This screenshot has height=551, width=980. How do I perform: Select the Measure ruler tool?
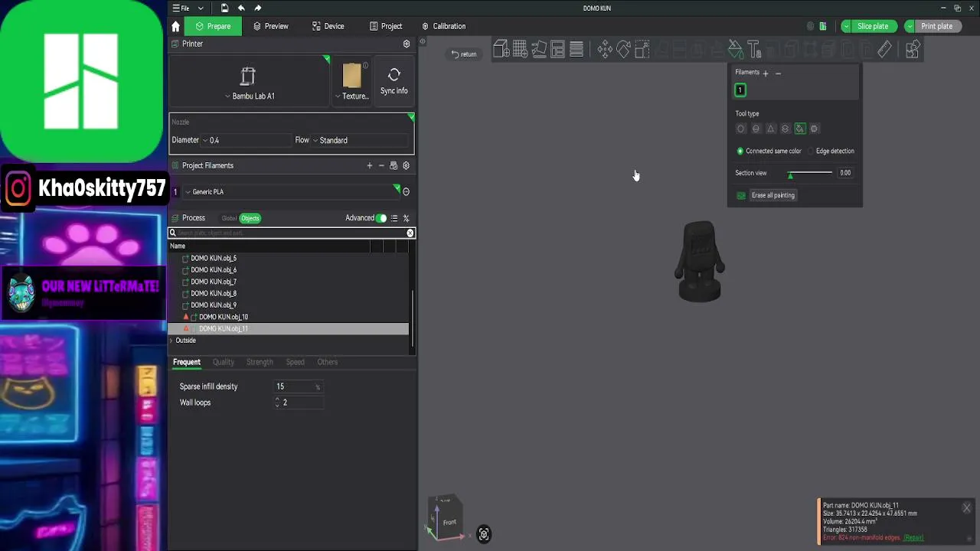click(x=884, y=50)
